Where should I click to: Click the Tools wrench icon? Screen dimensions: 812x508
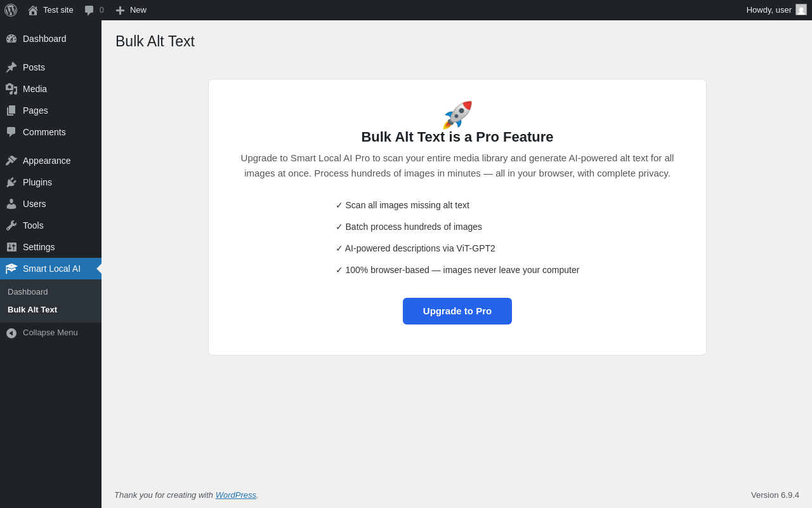pyautogui.click(x=11, y=225)
